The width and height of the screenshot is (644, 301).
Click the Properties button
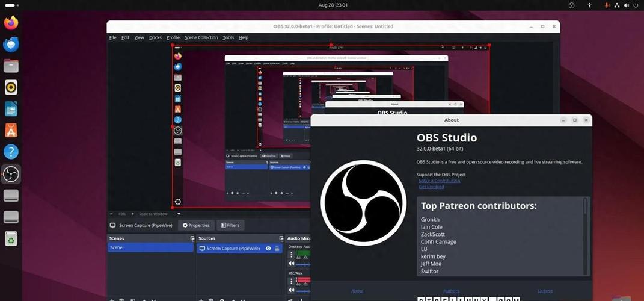[196, 225]
